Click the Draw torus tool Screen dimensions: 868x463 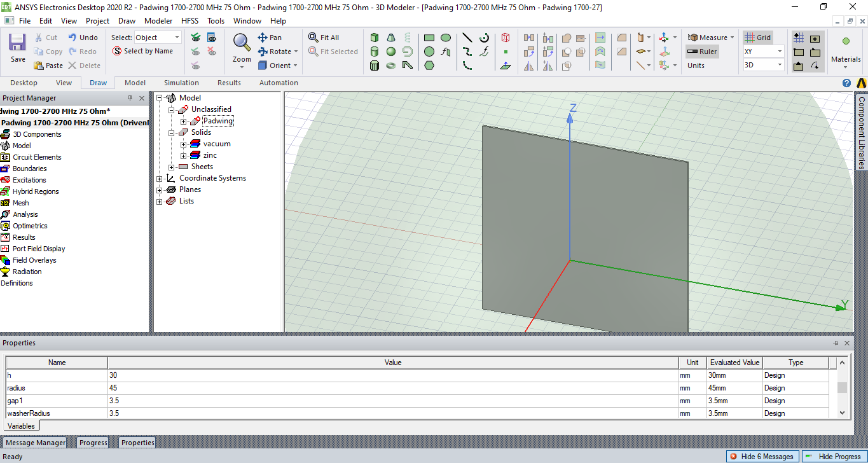(391, 66)
